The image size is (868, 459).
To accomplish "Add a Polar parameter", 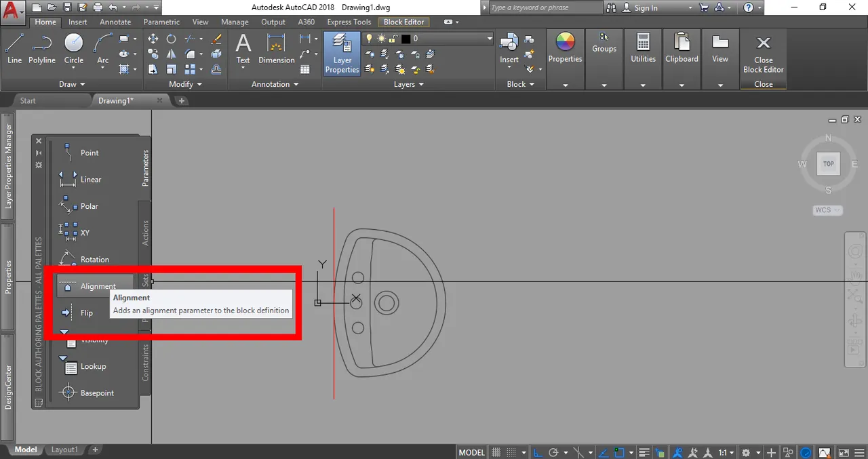I will point(79,206).
